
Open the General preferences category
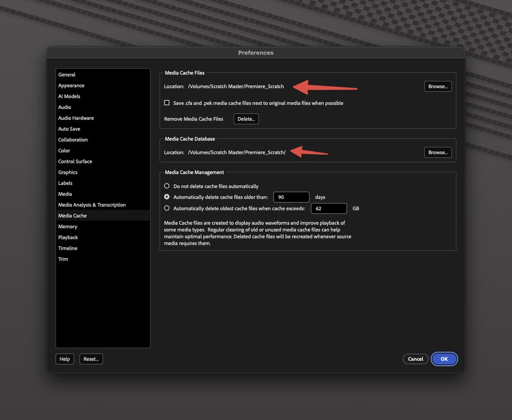(x=67, y=75)
